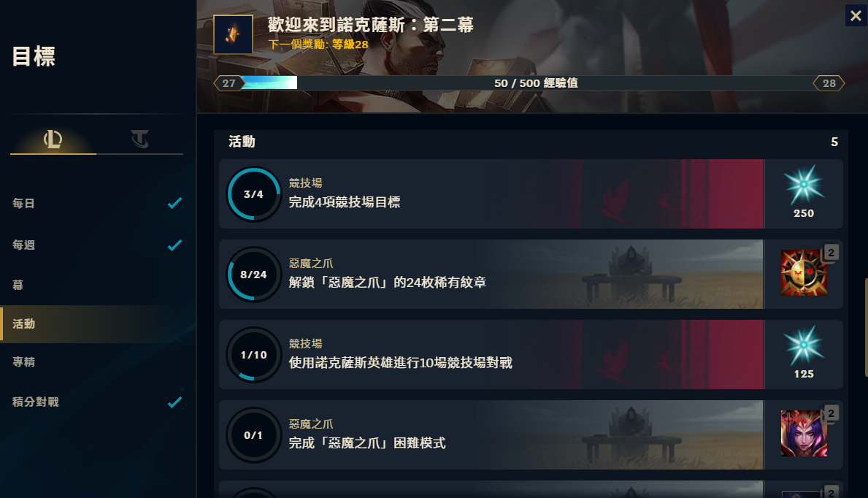
Task: Open the 專精 category in sidebar
Action: point(97,361)
